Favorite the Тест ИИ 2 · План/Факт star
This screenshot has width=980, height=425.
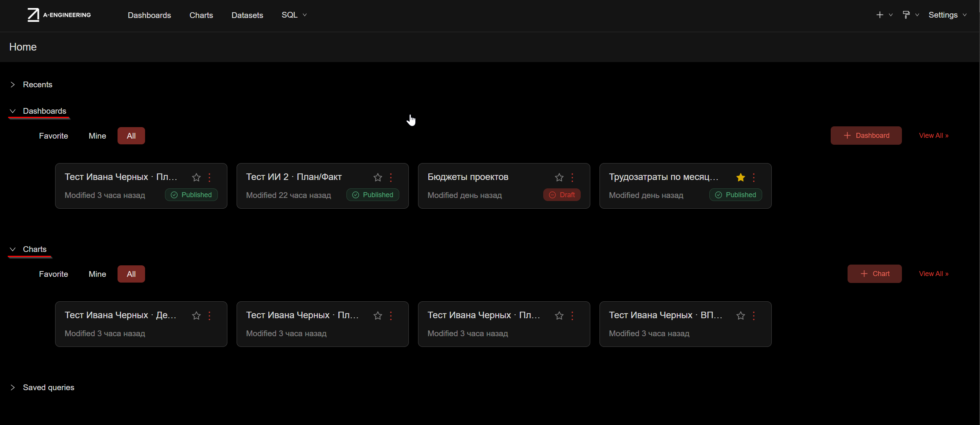tap(378, 177)
